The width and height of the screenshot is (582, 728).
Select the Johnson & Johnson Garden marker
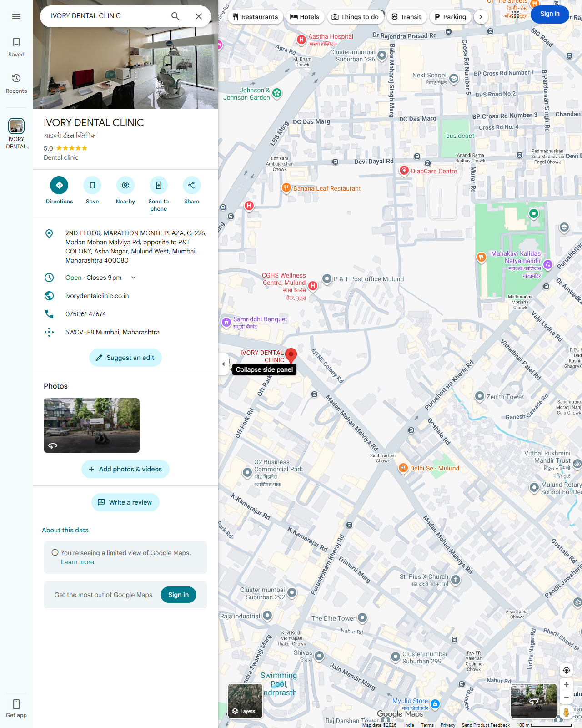(x=277, y=93)
